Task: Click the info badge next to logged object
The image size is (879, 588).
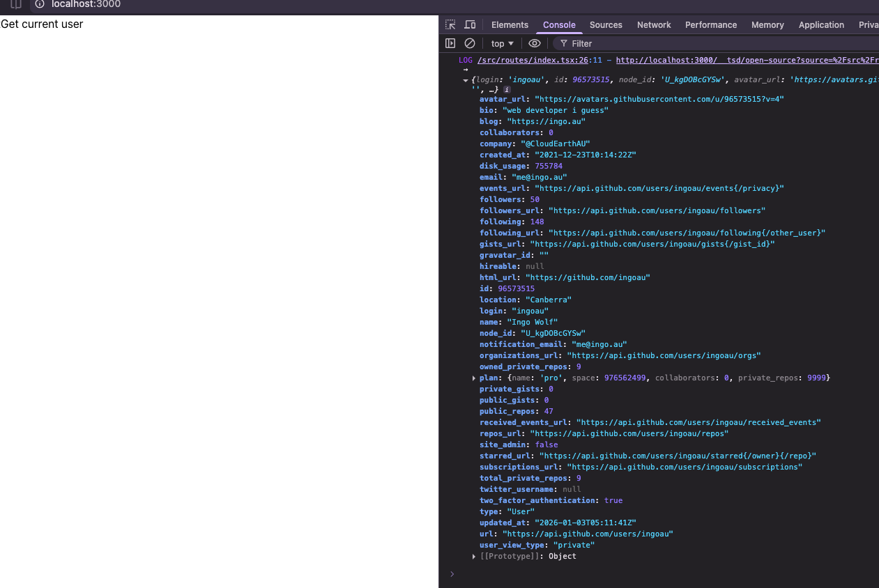Action: coord(507,90)
